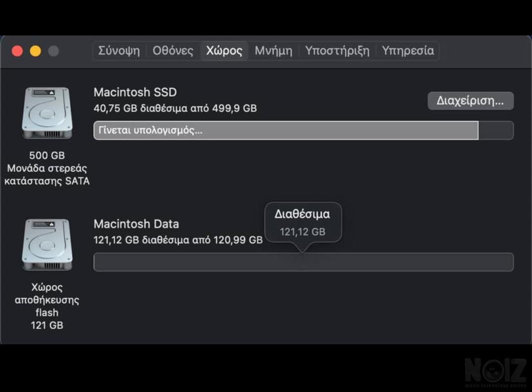Minimize the window with the yellow button
Image resolution: width=532 pixels, height=392 pixels.
(x=35, y=51)
